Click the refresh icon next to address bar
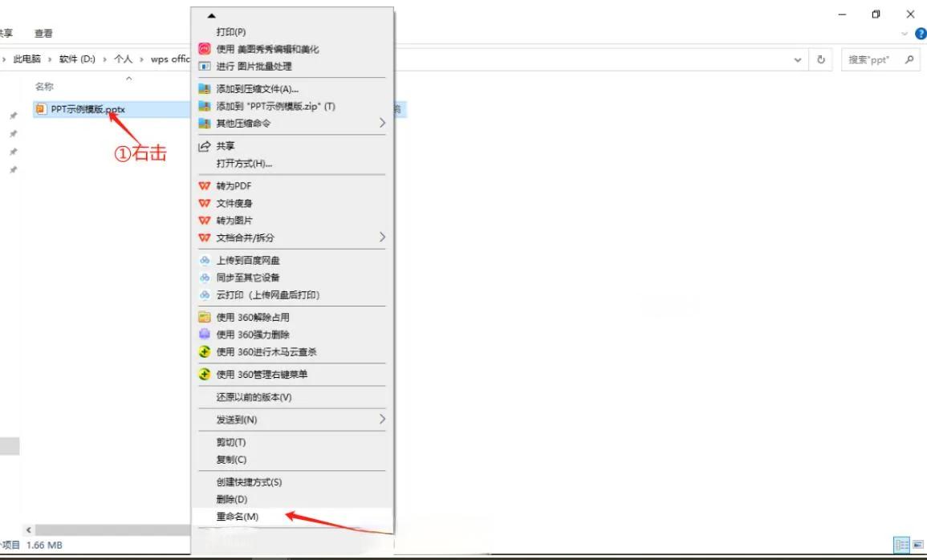Image resolution: width=927 pixels, height=560 pixels. pos(821,59)
